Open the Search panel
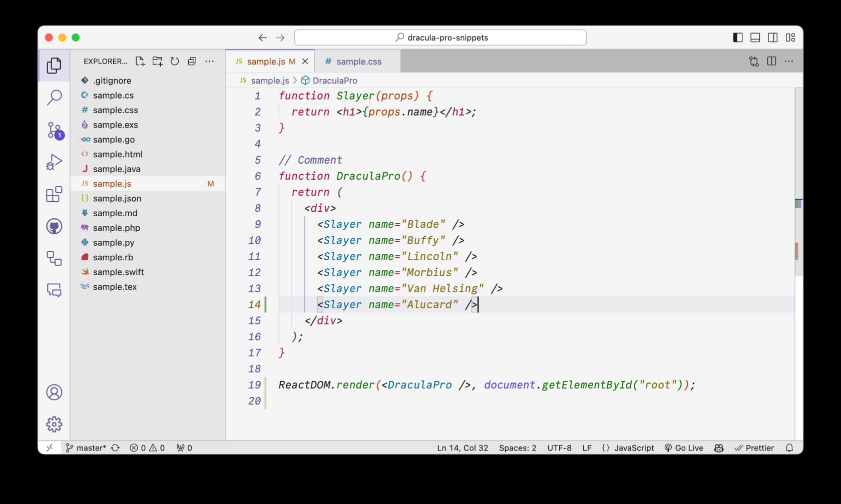Screen dimensions: 841x504 [x=54, y=98]
